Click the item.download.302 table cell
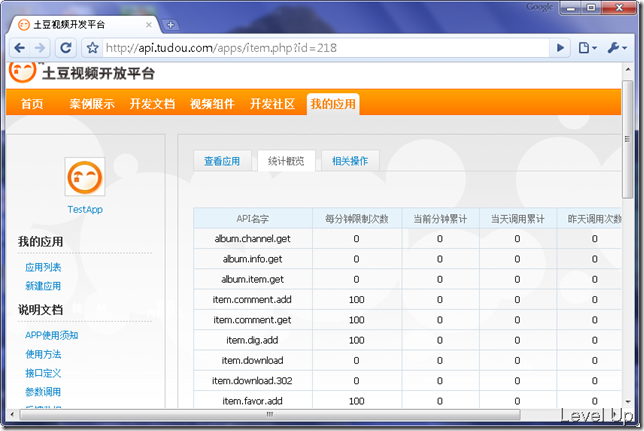 pyautogui.click(x=253, y=380)
